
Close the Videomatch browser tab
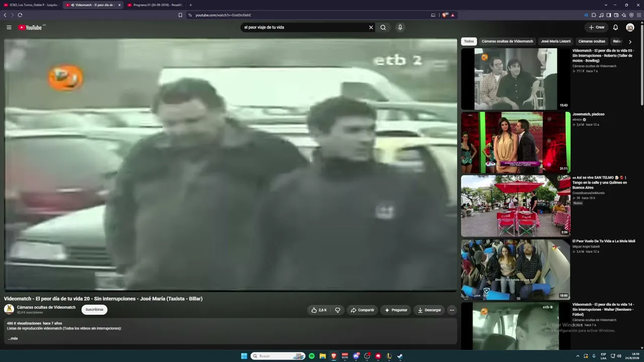click(119, 5)
